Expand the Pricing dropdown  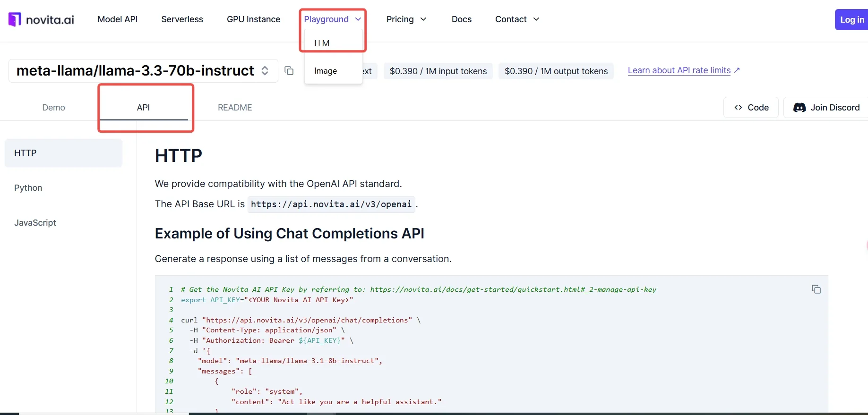[406, 19]
